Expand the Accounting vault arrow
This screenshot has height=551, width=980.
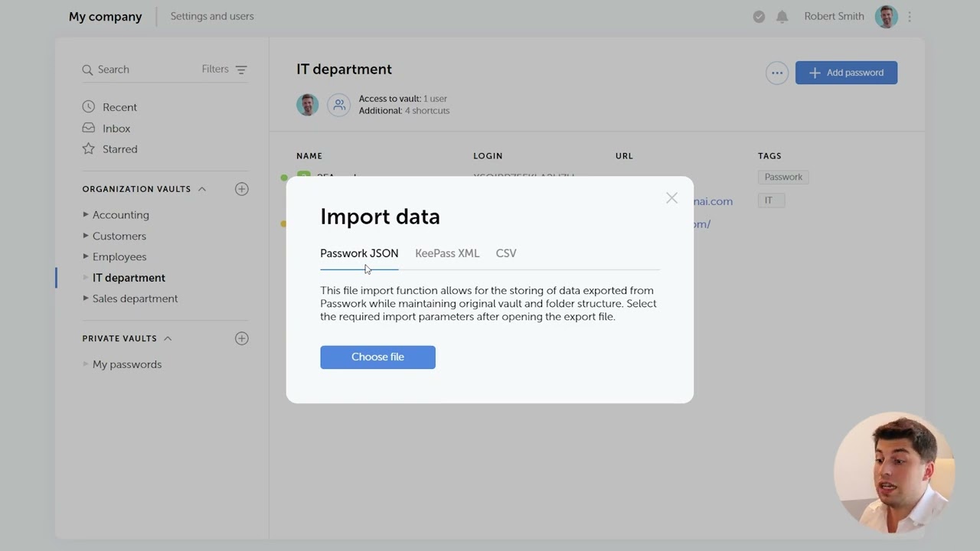tap(86, 214)
